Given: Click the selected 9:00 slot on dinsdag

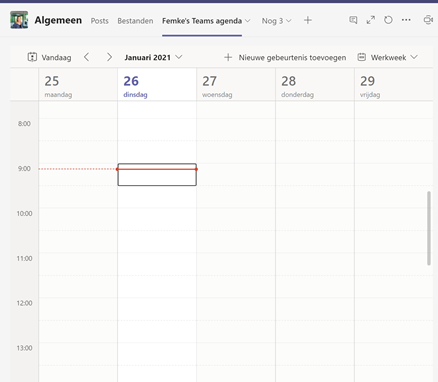Looking at the screenshot, I should coord(157,175).
